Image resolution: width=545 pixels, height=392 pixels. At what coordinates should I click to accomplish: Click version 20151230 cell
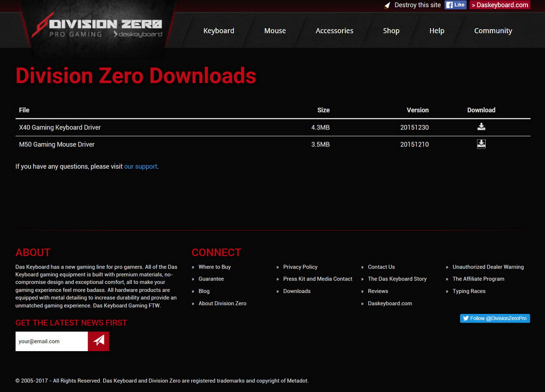414,127
